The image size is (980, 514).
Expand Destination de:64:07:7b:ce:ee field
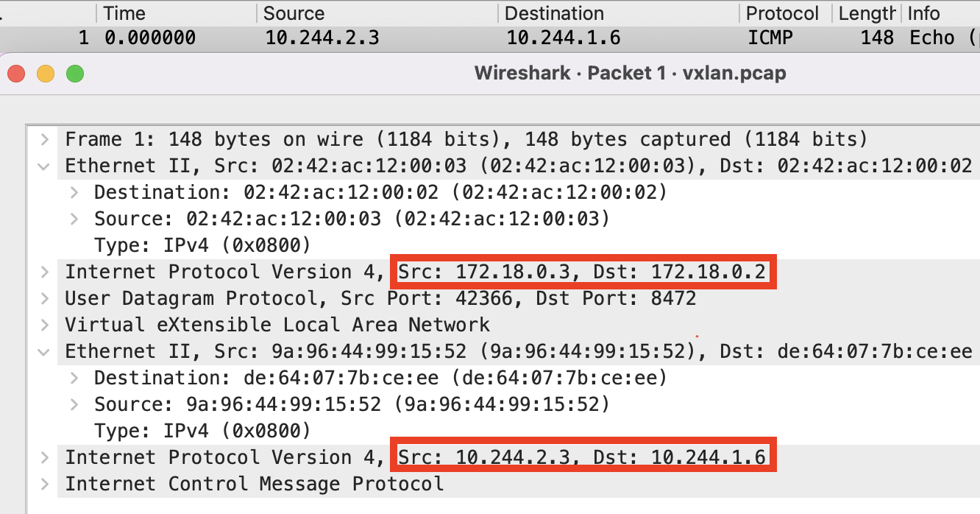74,378
